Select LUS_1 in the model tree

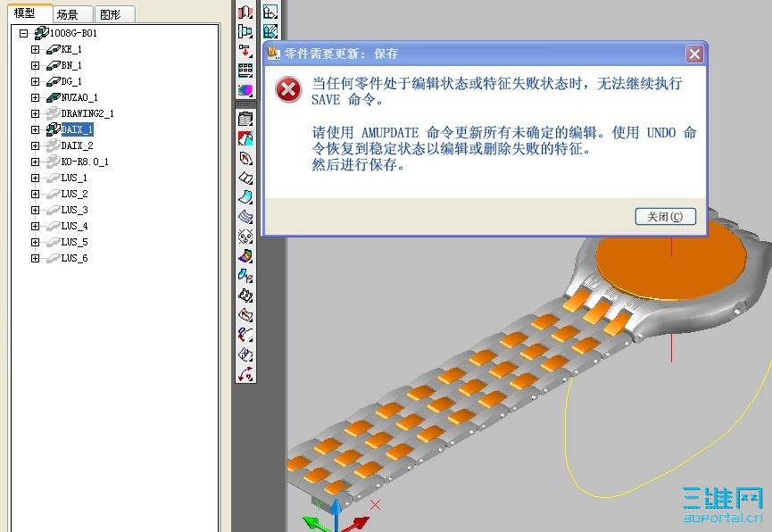(74, 178)
